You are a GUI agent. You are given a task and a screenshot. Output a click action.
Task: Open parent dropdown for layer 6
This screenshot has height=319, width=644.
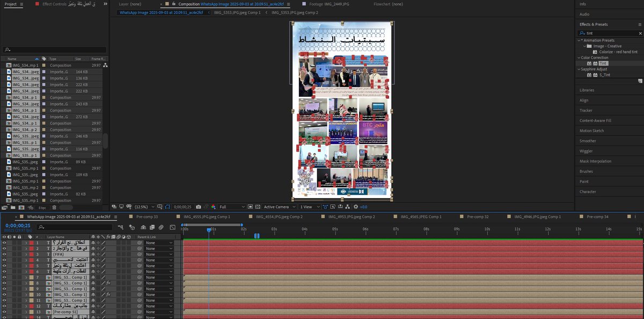[x=159, y=271]
